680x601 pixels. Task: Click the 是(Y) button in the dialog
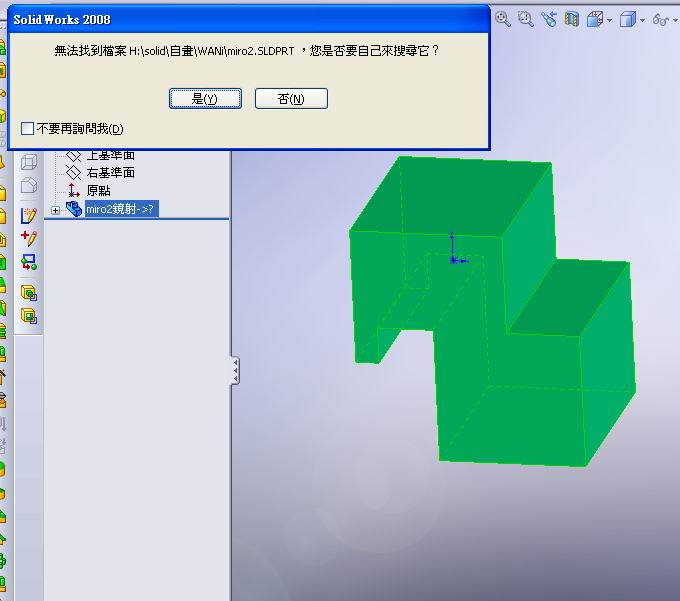pyautogui.click(x=205, y=99)
